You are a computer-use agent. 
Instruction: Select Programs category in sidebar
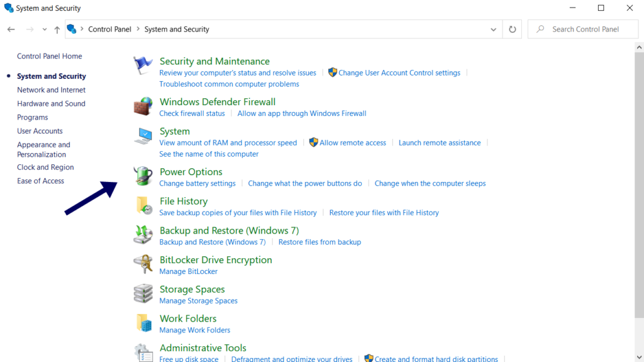click(x=33, y=117)
